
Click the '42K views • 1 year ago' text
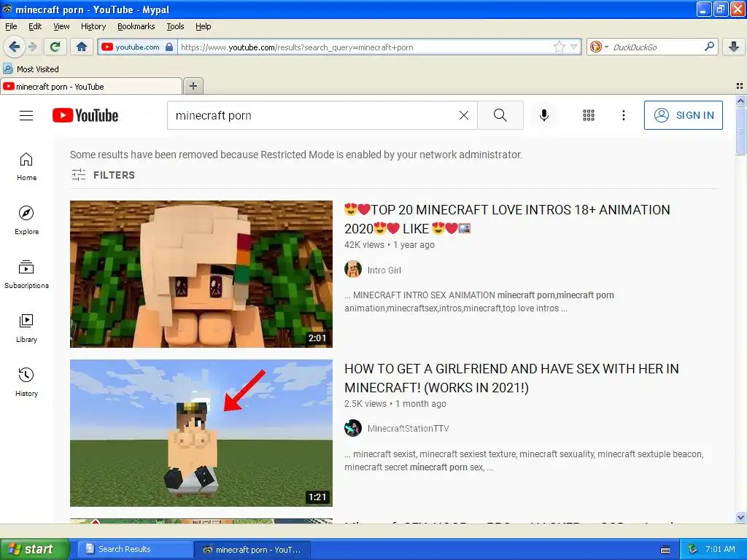point(390,245)
